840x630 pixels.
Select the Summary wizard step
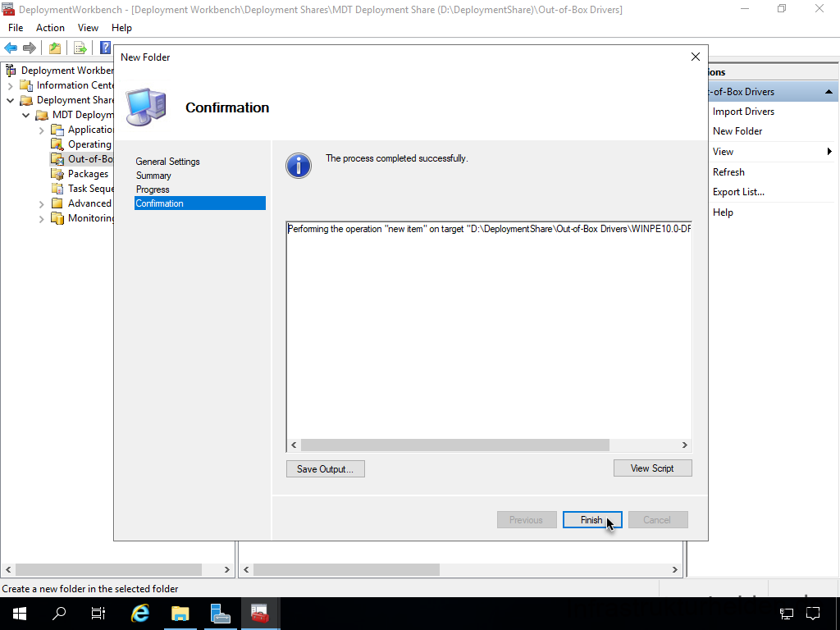click(x=153, y=176)
